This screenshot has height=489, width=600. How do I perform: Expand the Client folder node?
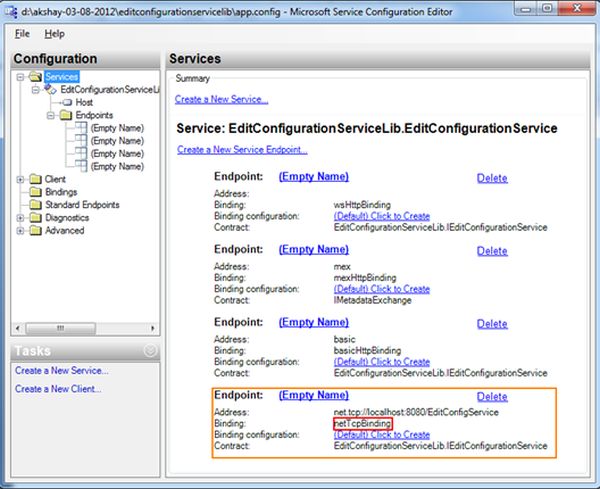pos(20,179)
